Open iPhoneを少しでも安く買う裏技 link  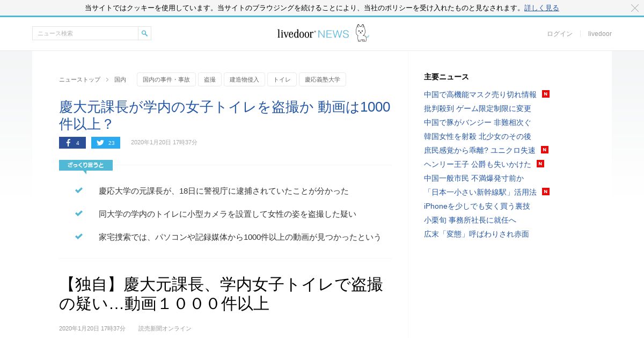click(477, 206)
